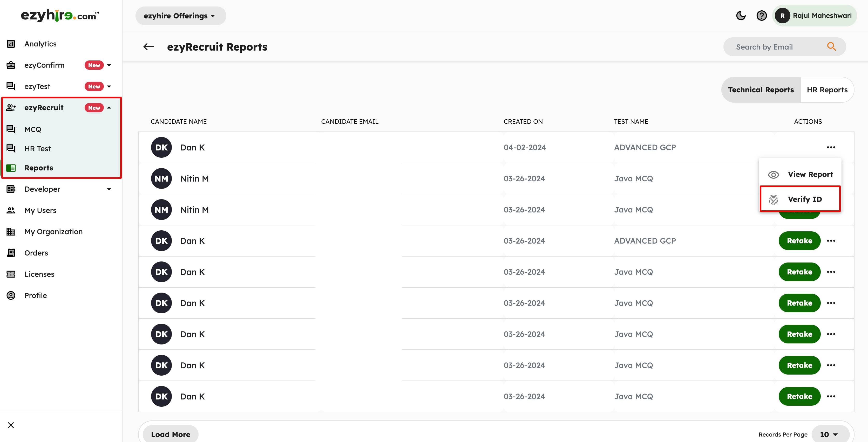868x442 pixels.
Task: Click the MCQ sidebar icon
Action: pos(11,129)
